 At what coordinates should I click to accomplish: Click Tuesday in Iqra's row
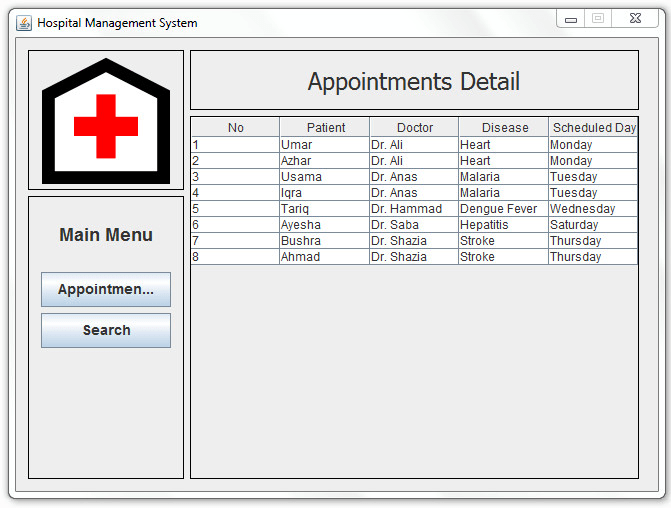[x=593, y=193]
